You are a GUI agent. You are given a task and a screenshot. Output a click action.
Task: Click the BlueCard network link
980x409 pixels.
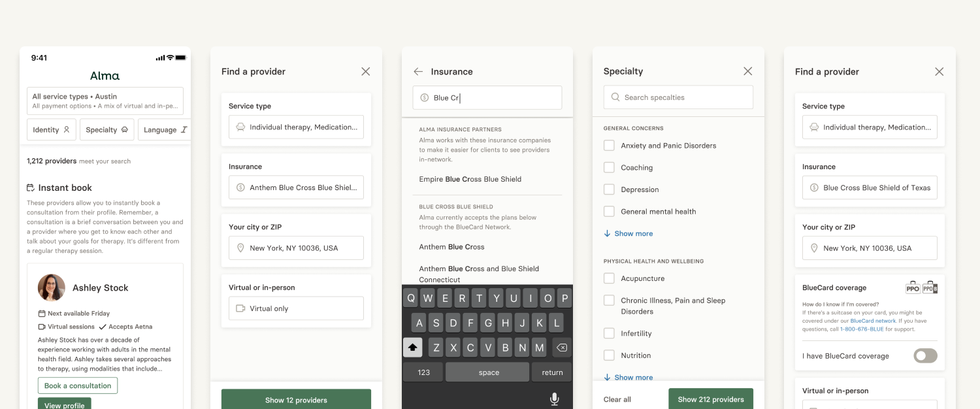click(x=873, y=321)
